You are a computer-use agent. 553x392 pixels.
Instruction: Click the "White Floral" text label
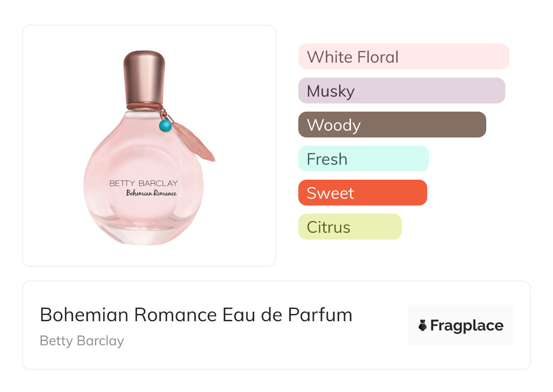tap(353, 57)
